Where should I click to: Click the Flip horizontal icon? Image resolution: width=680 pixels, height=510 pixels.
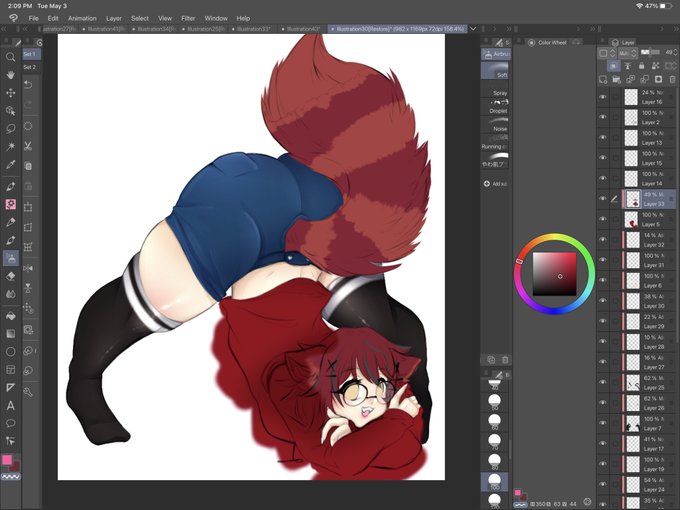coord(28,268)
